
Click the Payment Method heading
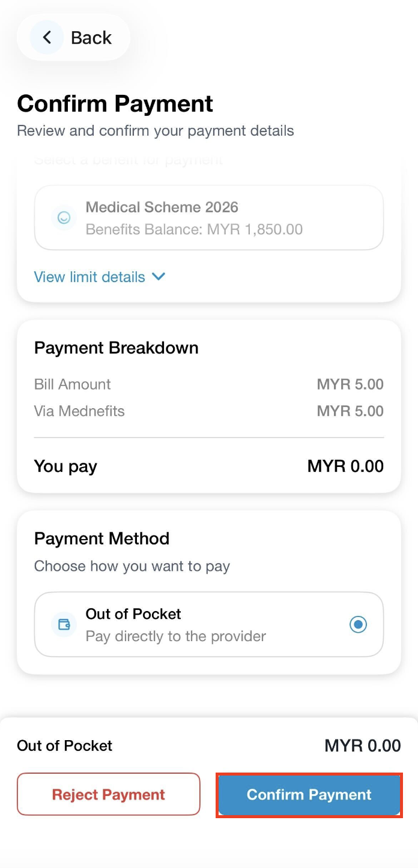pos(101,538)
